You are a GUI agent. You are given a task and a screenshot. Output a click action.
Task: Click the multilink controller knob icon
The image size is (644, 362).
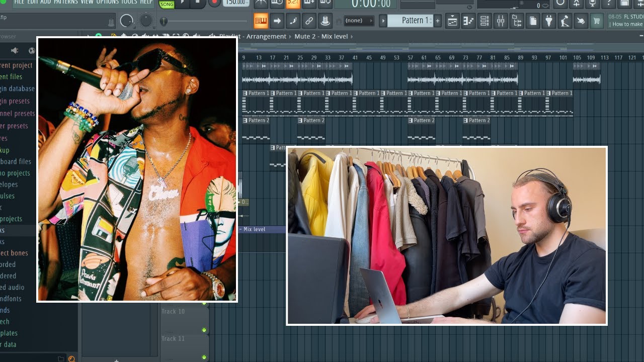click(x=325, y=21)
